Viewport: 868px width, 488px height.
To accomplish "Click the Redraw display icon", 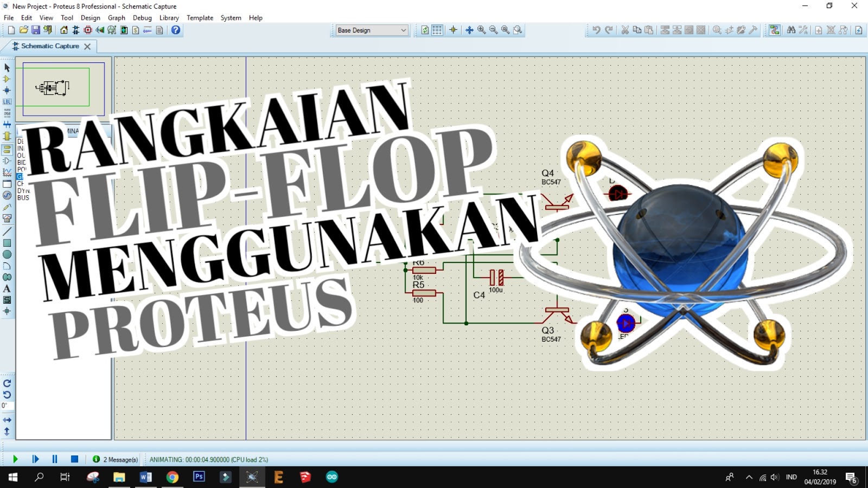I will (425, 30).
